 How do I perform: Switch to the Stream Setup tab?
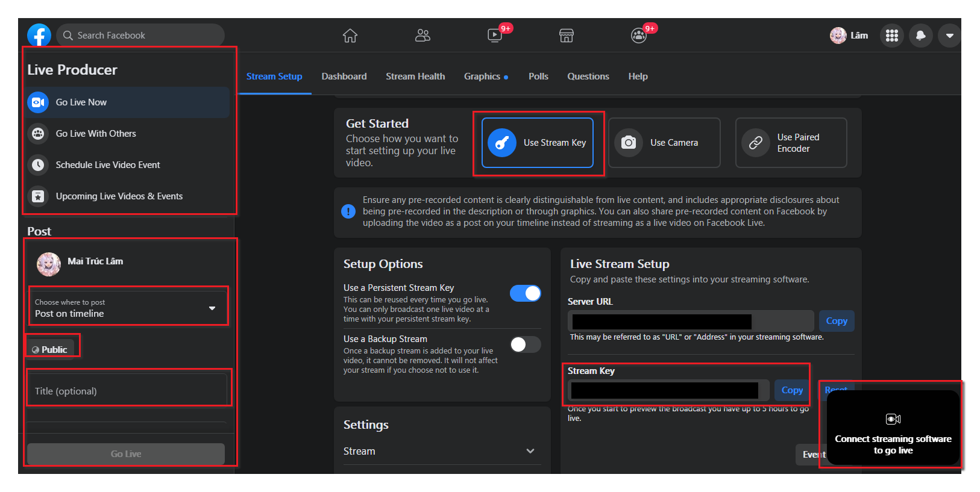click(x=274, y=76)
